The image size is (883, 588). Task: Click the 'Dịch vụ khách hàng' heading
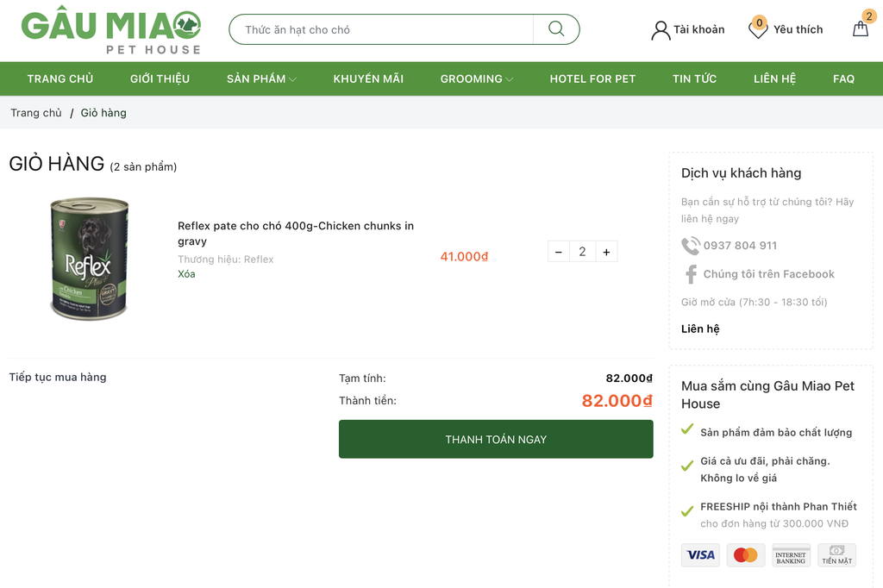(741, 173)
